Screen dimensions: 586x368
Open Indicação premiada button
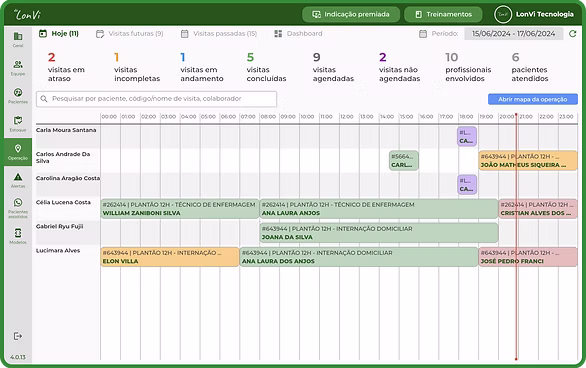351,15
